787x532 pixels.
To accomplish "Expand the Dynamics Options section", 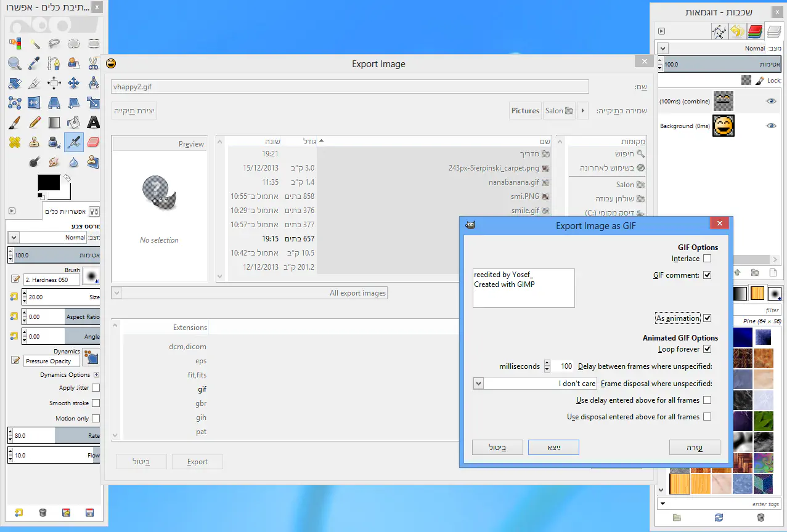I will pyautogui.click(x=96, y=374).
